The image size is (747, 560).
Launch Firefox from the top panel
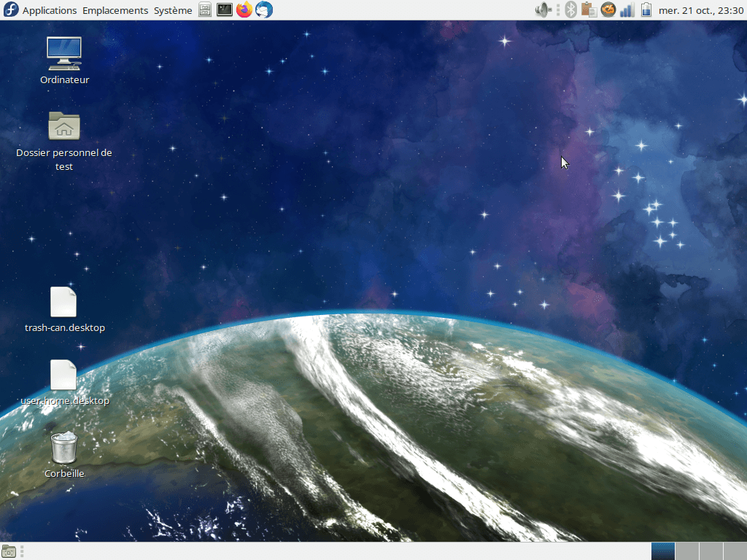point(244,9)
